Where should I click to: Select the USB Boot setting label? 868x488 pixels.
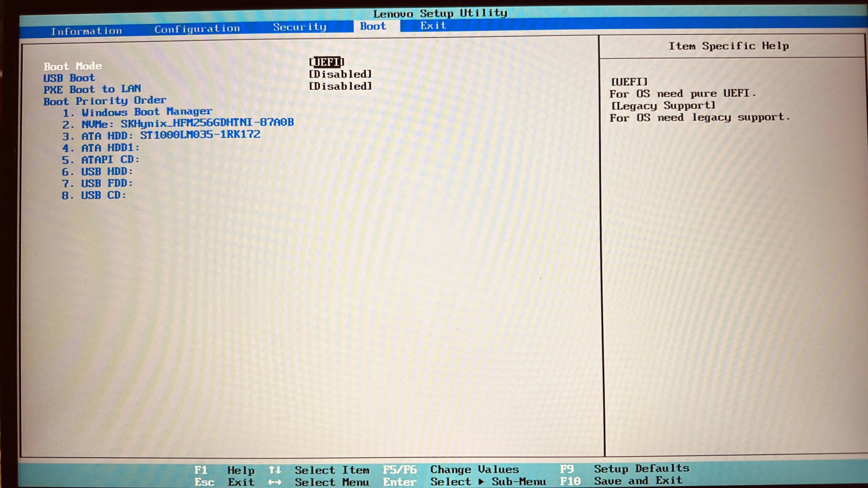coord(69,78)
